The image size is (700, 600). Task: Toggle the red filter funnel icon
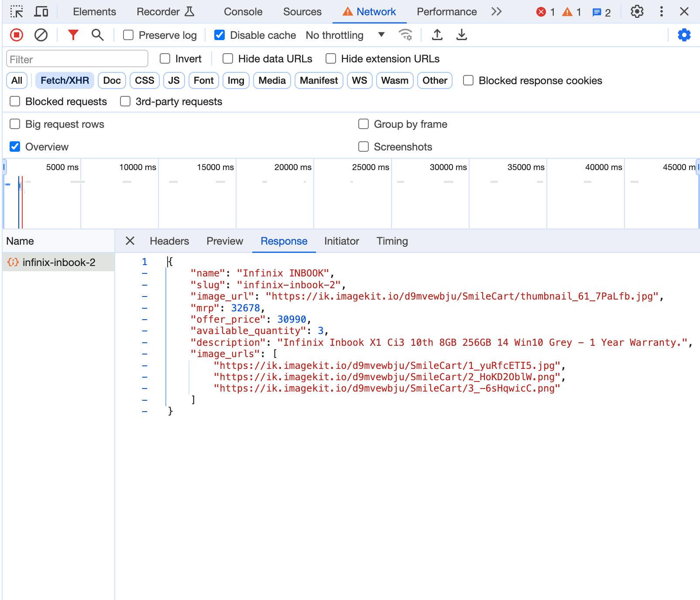click(x=73, y=35)
